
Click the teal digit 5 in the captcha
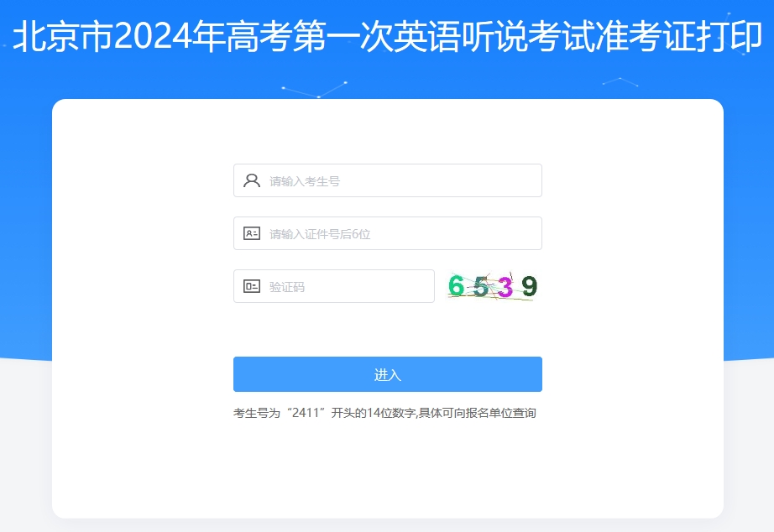click(x=480, y=287)
